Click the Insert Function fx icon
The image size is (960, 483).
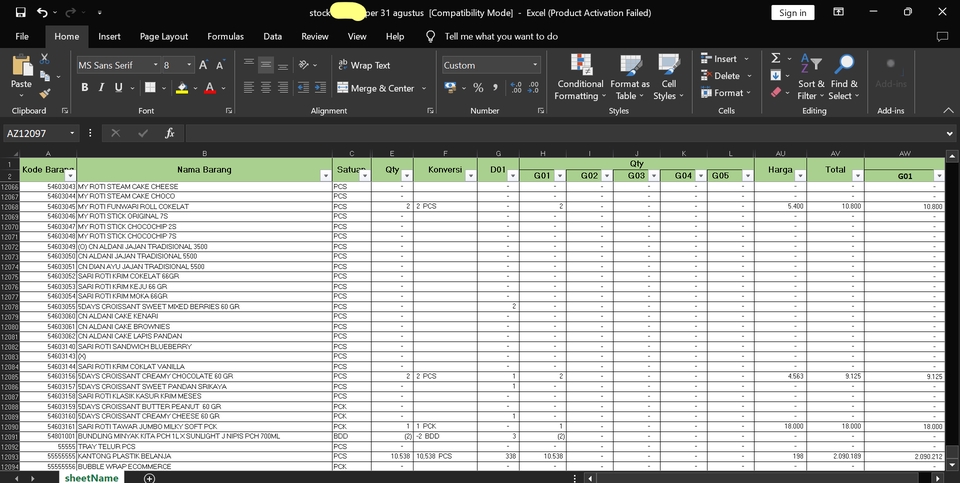[170, 133]
